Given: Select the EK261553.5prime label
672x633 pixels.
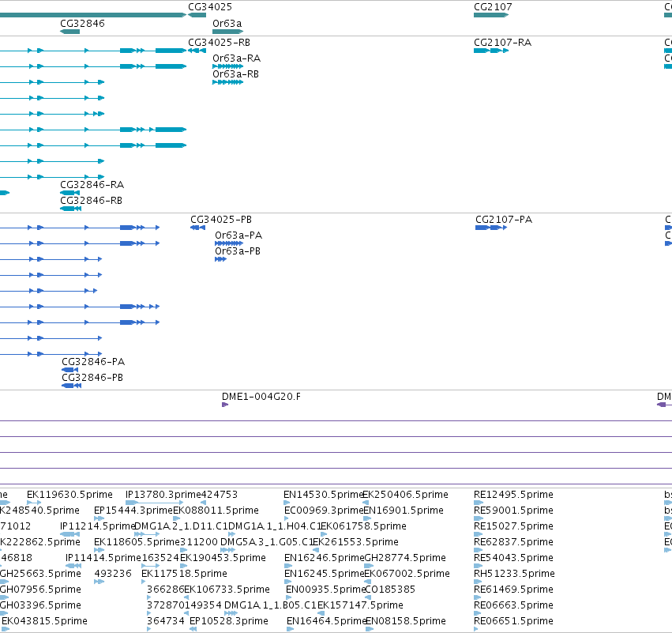Looking at the screenshot, I should tap(355, 542).
